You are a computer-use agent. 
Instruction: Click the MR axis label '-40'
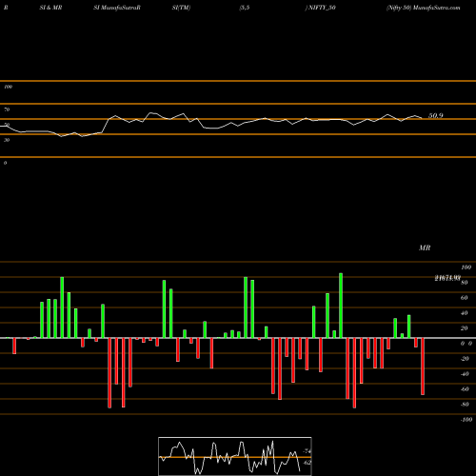[465, 374]
